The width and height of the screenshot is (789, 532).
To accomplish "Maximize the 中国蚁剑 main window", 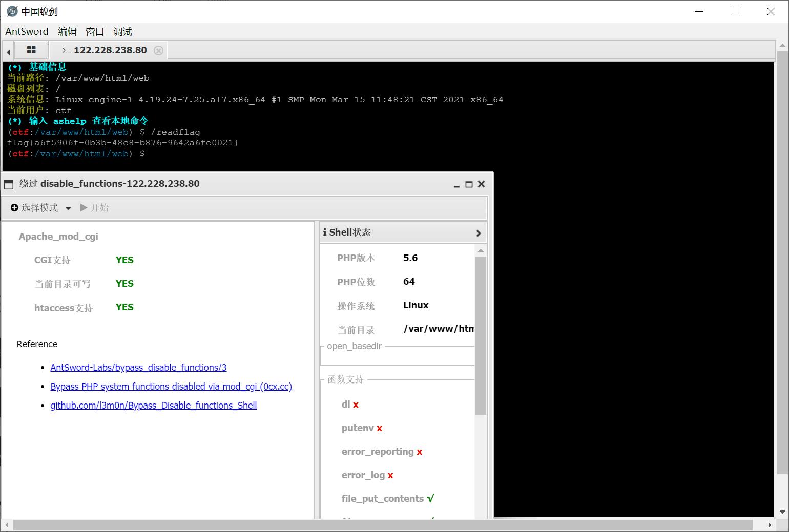I will pos(734,11).
